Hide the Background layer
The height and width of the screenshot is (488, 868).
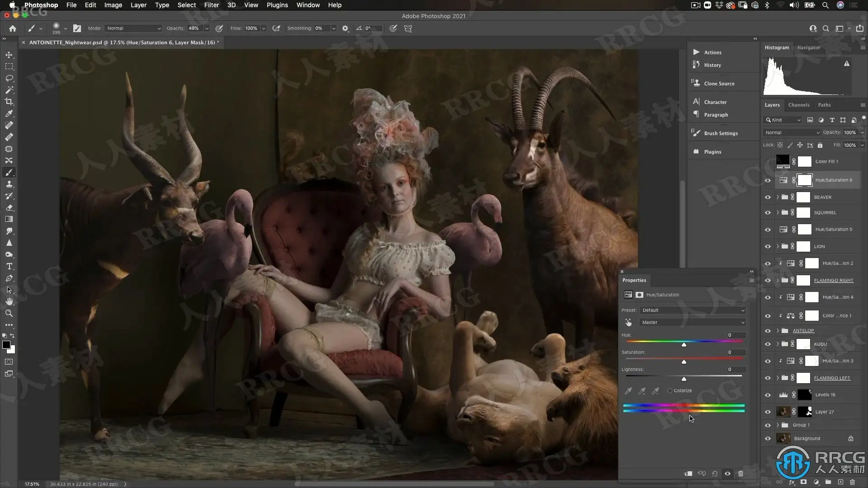(x=768, y=438)
